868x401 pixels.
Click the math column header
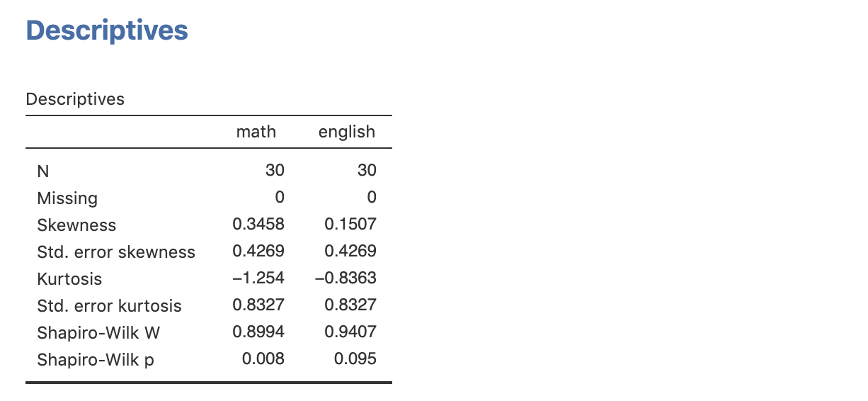[x=256, y=132]
